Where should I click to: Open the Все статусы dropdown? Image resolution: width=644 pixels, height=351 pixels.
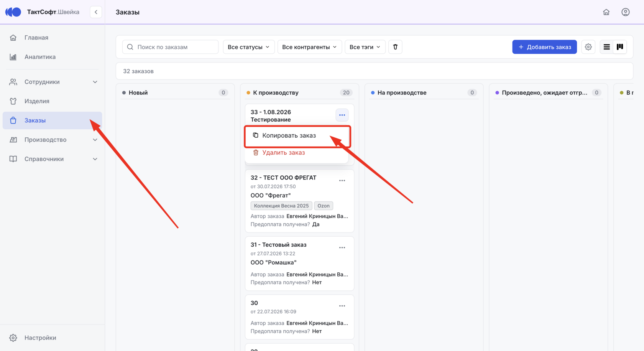pos(248,47)
